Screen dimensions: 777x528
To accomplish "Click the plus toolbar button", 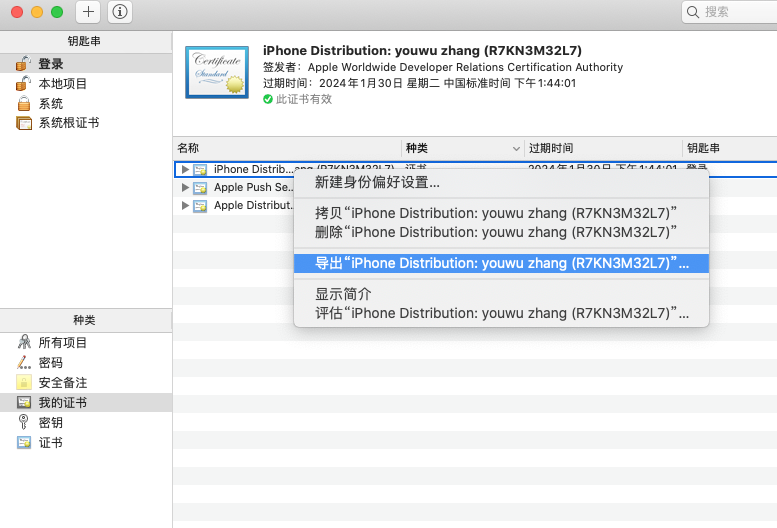I will tap(88, 12).
